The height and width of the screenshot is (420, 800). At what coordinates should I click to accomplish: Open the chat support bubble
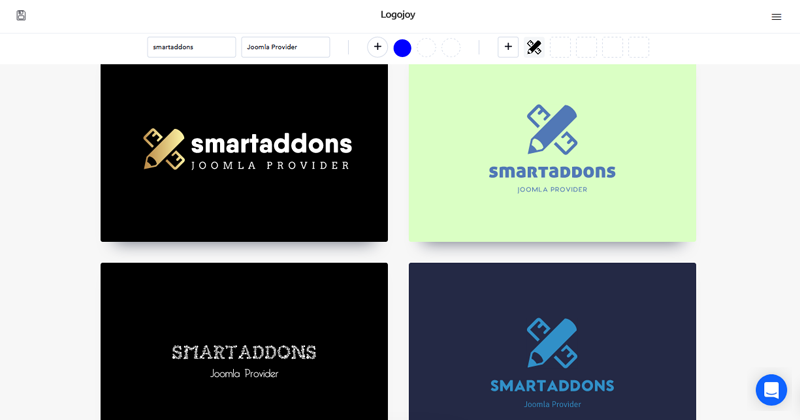coord(771,390)
